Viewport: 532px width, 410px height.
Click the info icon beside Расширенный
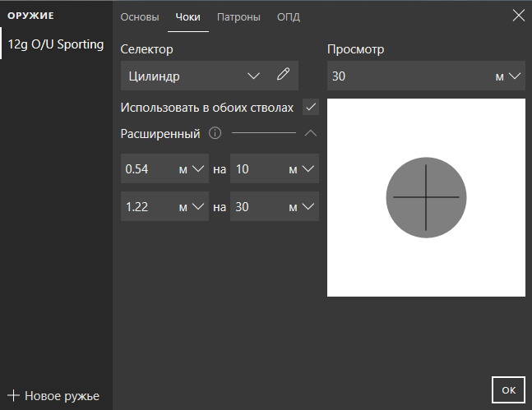click(x=215, y=133)
